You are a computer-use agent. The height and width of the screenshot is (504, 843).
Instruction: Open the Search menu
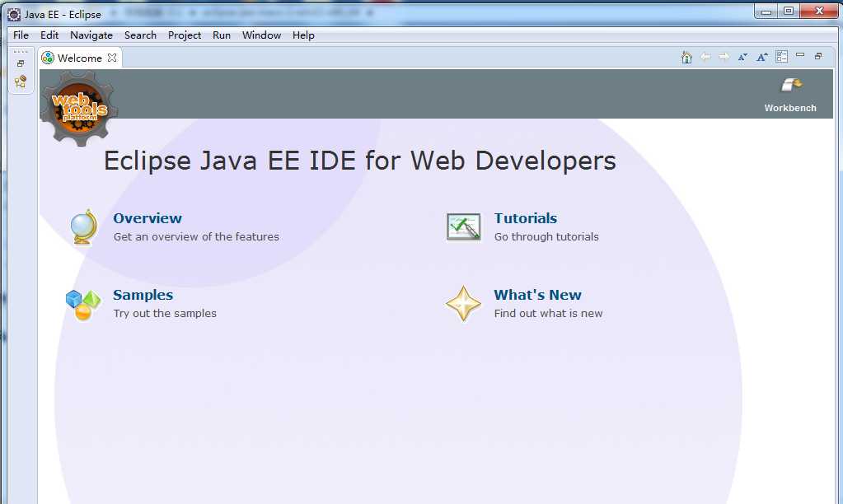(x=140, y=35)
